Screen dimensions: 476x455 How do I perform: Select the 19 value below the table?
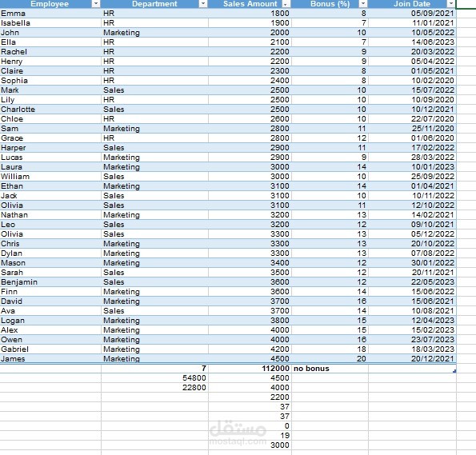(250, 436)
